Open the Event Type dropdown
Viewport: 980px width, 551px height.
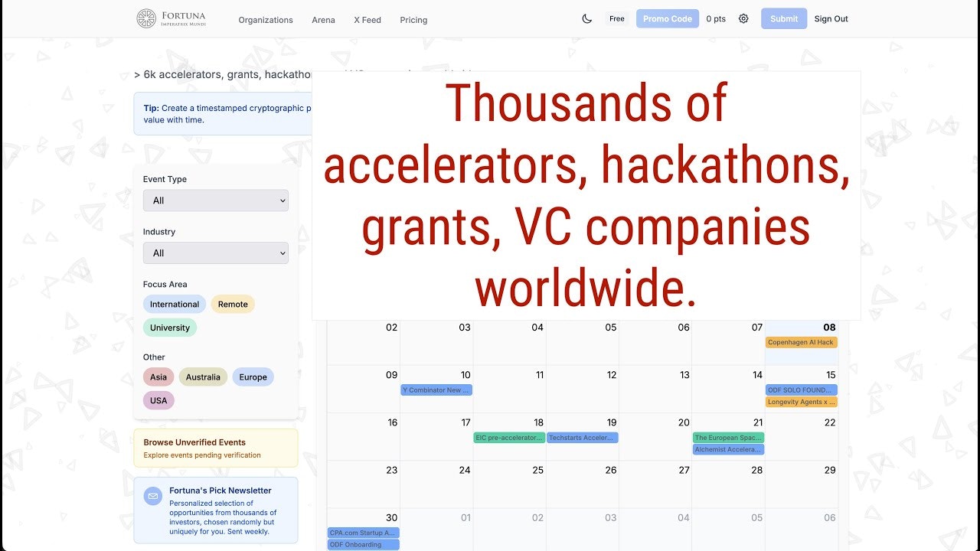[216, 201]
